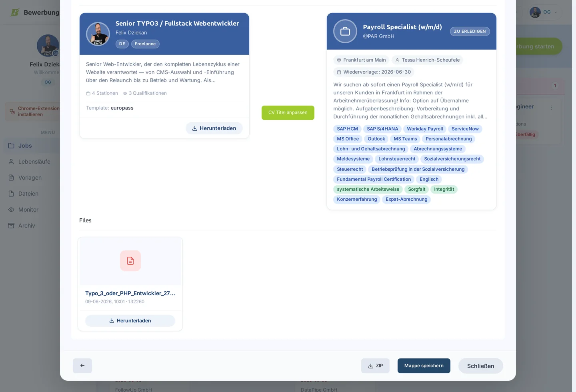Click the 4 Stationen label
Screen dimensions: 576x392
[x=102, y=93]
